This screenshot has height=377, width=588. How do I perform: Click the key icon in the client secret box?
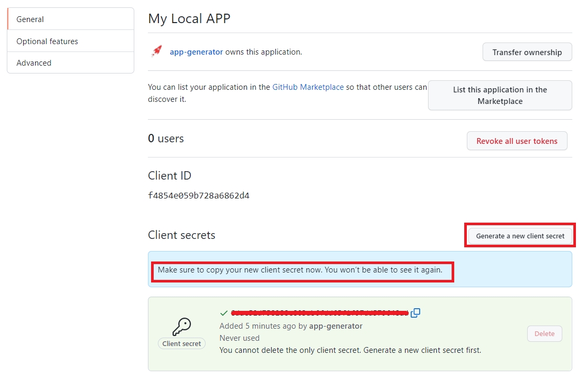coord(181,327)
